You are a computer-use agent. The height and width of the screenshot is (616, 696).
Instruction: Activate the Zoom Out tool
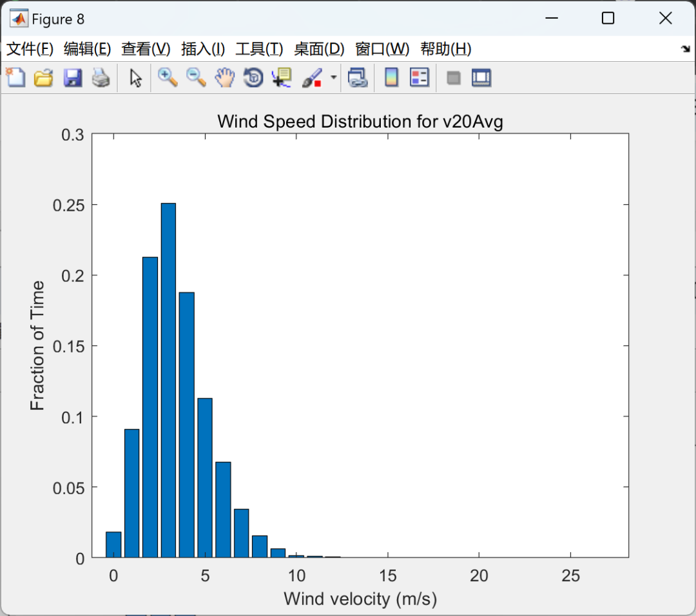[196, 78]
